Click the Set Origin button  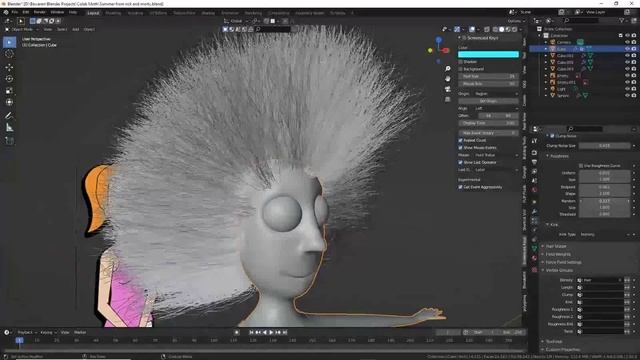click(488, 101)
